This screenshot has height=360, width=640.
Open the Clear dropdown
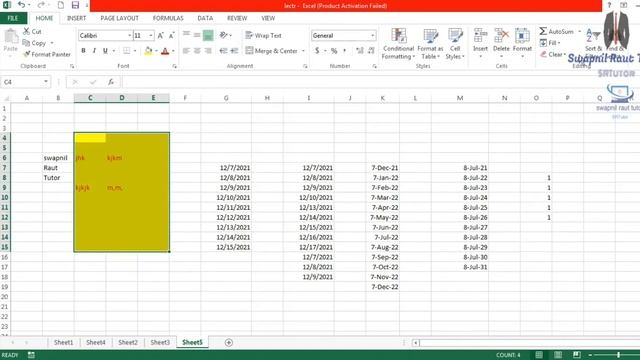tap(553, 54)
